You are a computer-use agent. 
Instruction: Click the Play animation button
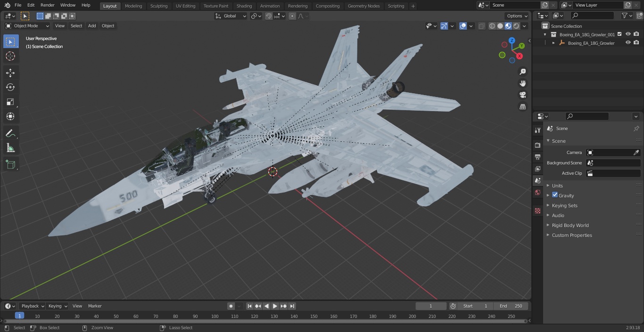pos(275,306)
